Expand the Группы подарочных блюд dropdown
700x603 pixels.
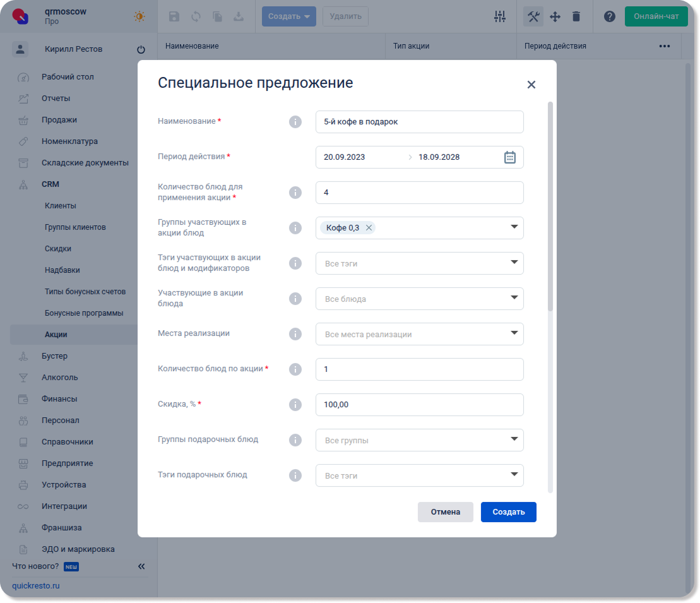(x=514, y=439)
